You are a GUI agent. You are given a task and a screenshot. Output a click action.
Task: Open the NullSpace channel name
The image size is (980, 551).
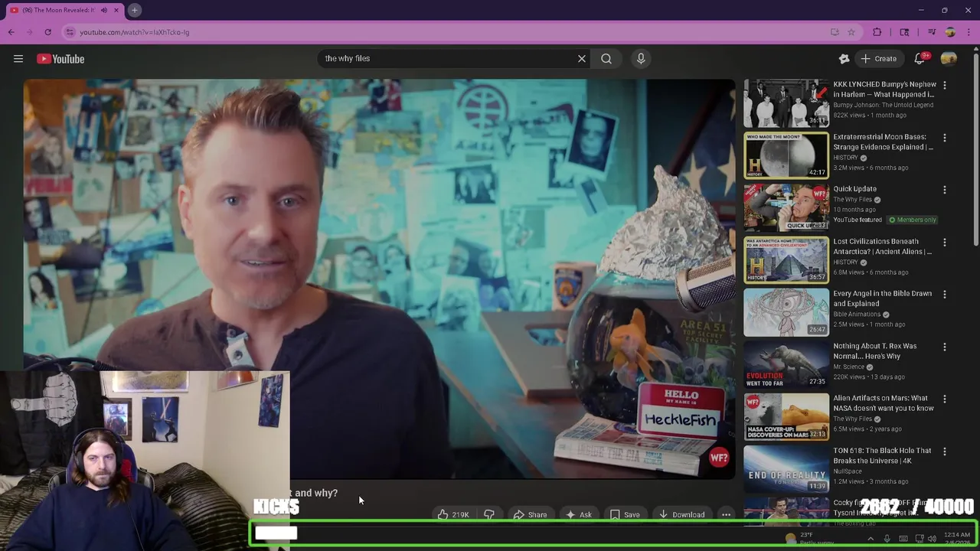(x=848, y=471)
